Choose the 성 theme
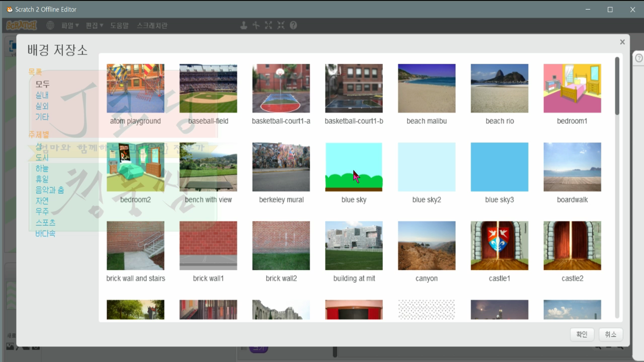Viewport: 644px width, 362px height. pyautogui.click(x=39, y=146)
